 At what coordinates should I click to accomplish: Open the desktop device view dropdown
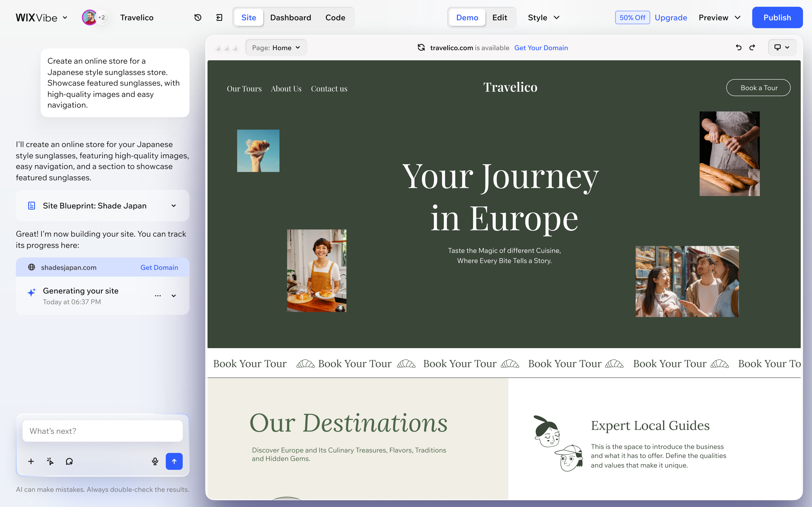(x=782, y=48)
